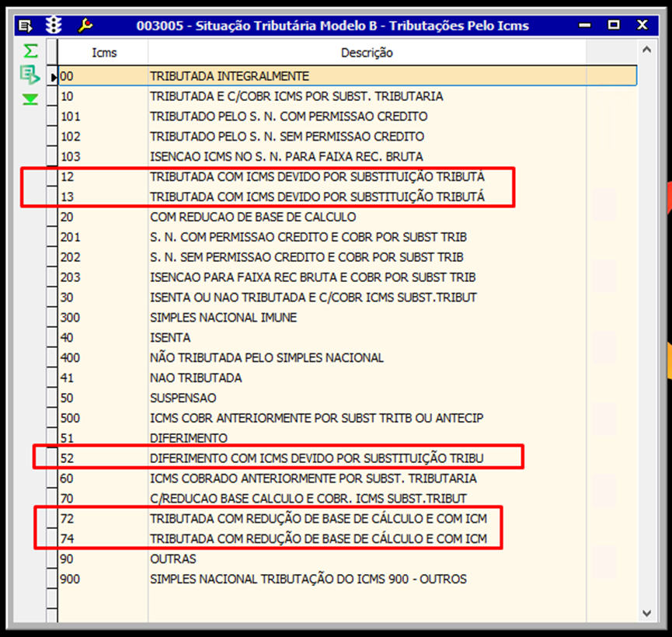Select the row with Icms code 72
This screenshot has width=672, height=637.
347,519
